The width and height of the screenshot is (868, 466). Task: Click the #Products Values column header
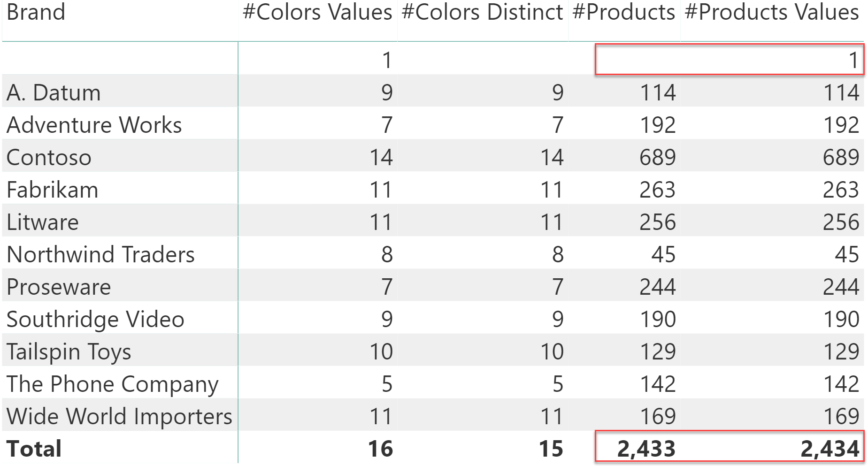[x=772, y=12]
